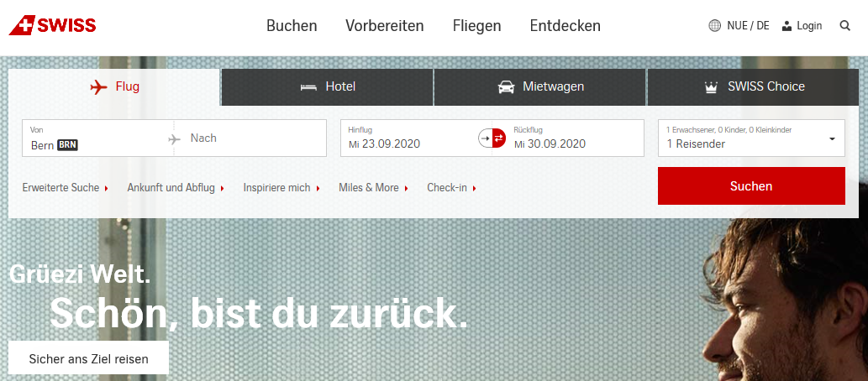
Task: Expand Erweiterte Suche arrow
Action: [x=106, y=189]
